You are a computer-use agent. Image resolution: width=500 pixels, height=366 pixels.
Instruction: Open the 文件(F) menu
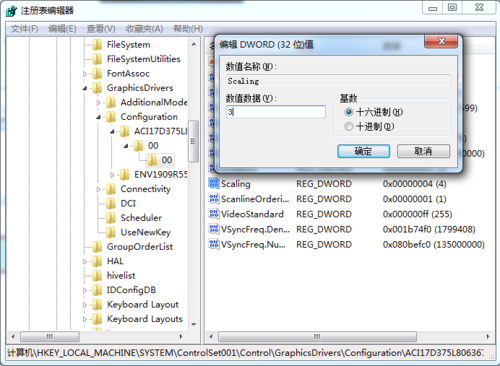pyautogui.click(x=24, y=29)
